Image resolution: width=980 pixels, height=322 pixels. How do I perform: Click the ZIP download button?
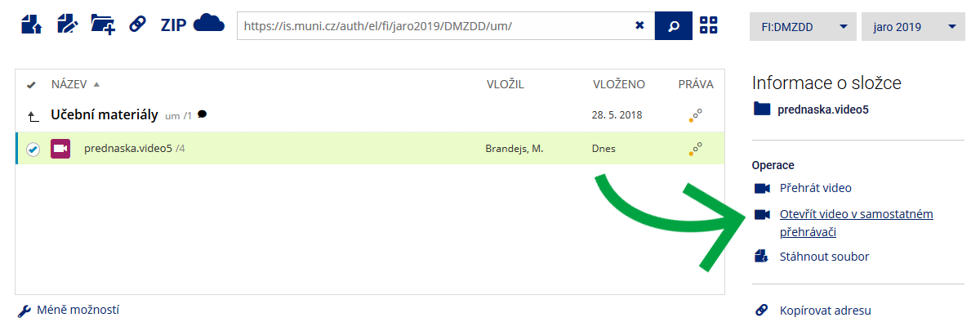(173, 25)
